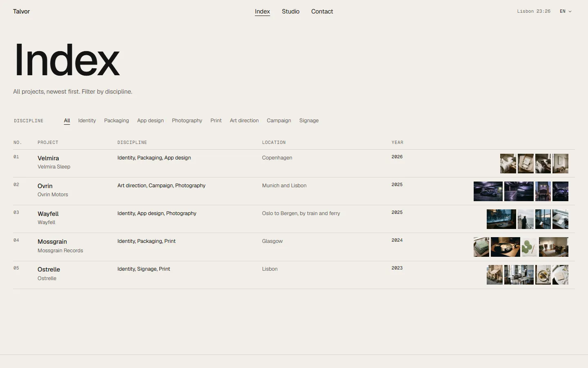This screenshot has width=588, height=368.
Task: Click the Mossgrain Records subtitle
Action: 60,251
